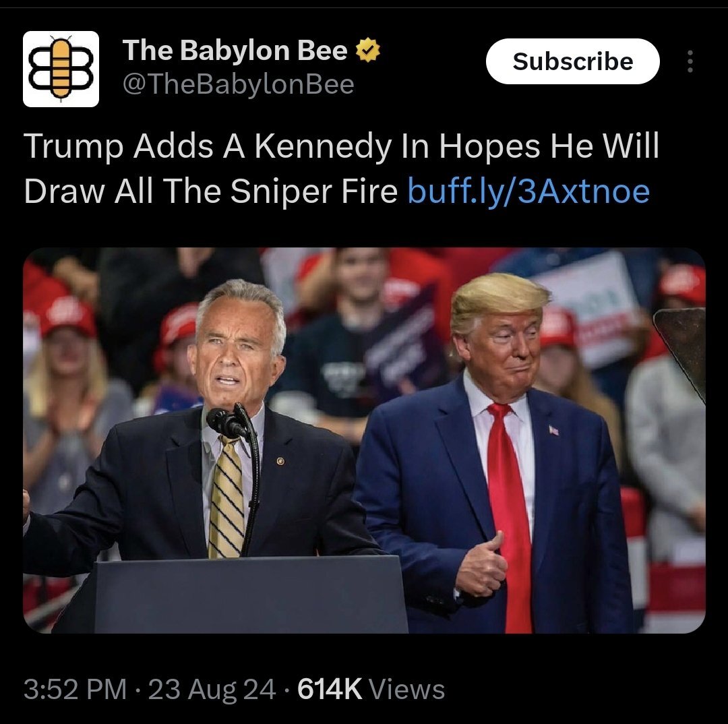Click the 3:52 PM timestamp
The image size is (728, 724).
(75, 688)
